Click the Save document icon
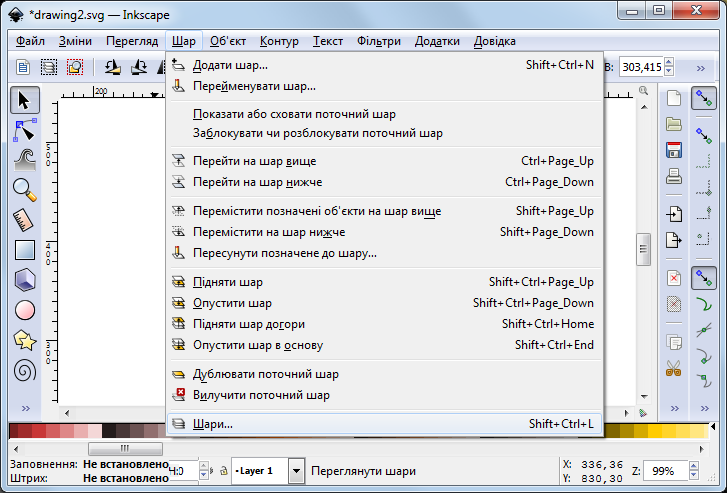This screenshot has height=493, width=727. tap(674, 151)
